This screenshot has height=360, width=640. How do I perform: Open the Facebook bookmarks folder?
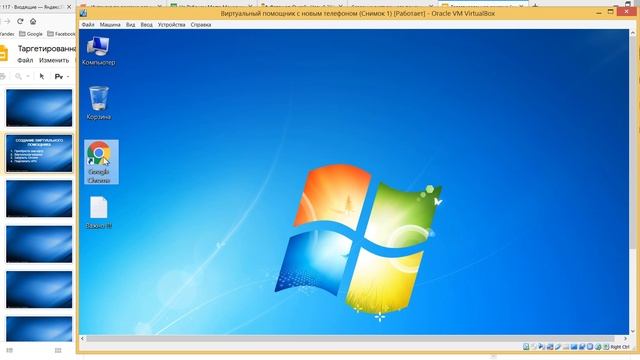tap(61, 34)
